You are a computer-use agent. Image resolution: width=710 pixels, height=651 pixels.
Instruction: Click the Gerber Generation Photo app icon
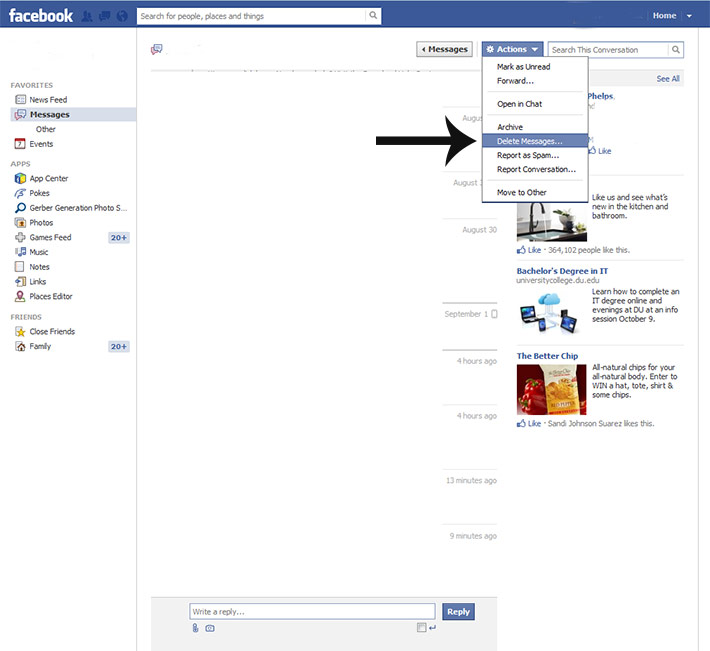tap(20, 208)
